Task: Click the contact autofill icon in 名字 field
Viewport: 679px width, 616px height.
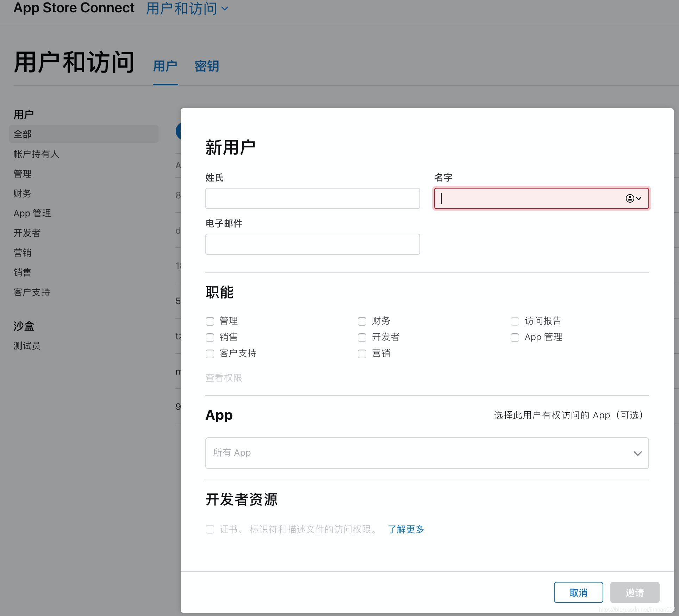Action: 630,198
